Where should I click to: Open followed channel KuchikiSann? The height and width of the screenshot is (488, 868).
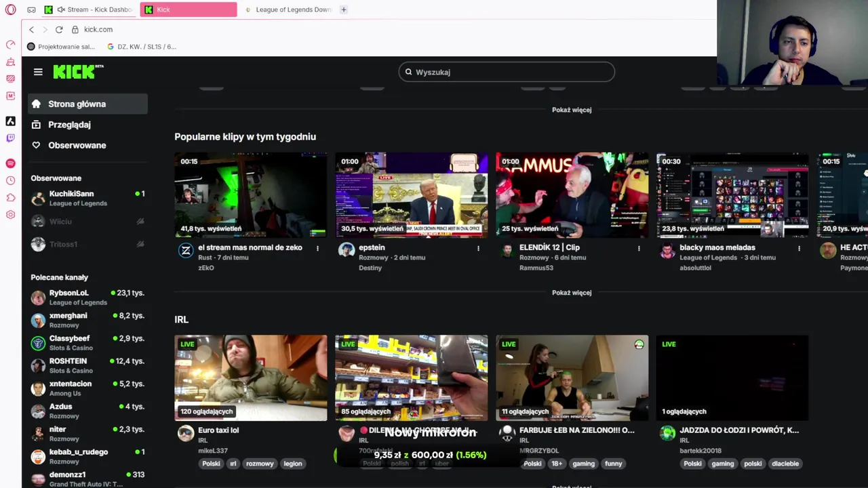point(88,199)
